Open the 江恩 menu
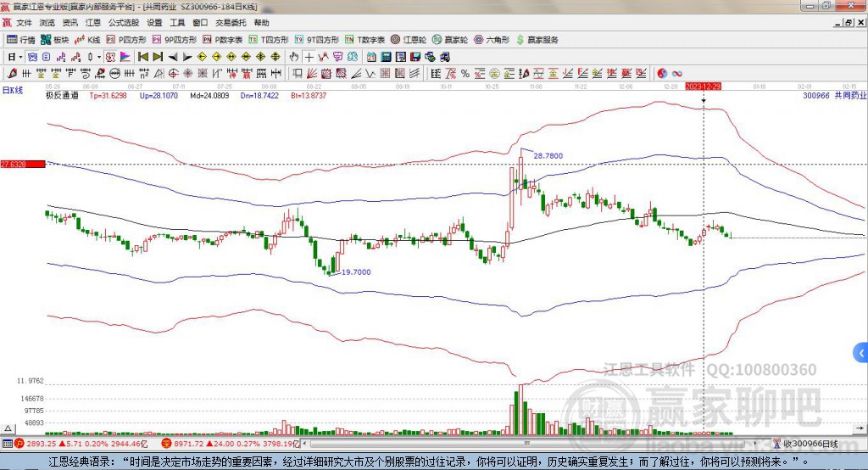Screen dimensions: 868x470 [x=93, y=23]
